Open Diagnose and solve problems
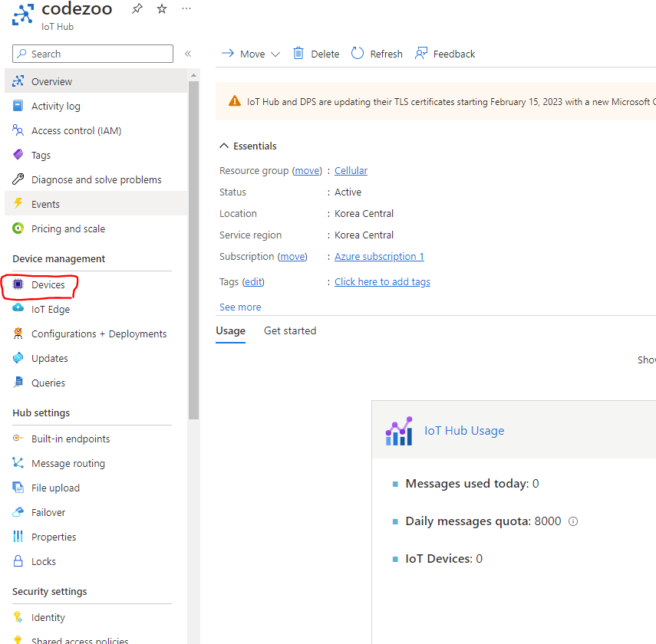 [x=96, y=179]
